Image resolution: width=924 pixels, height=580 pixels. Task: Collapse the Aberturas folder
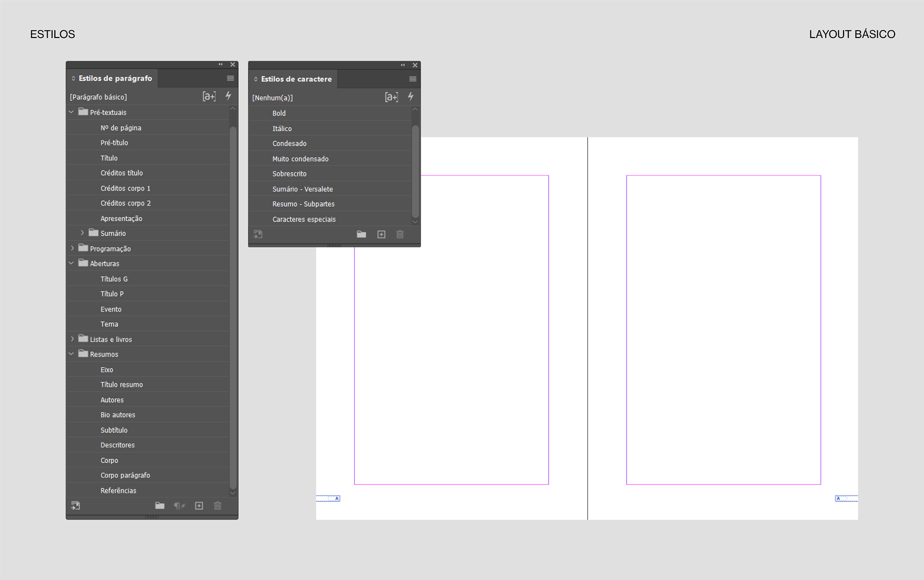[71, 263]
